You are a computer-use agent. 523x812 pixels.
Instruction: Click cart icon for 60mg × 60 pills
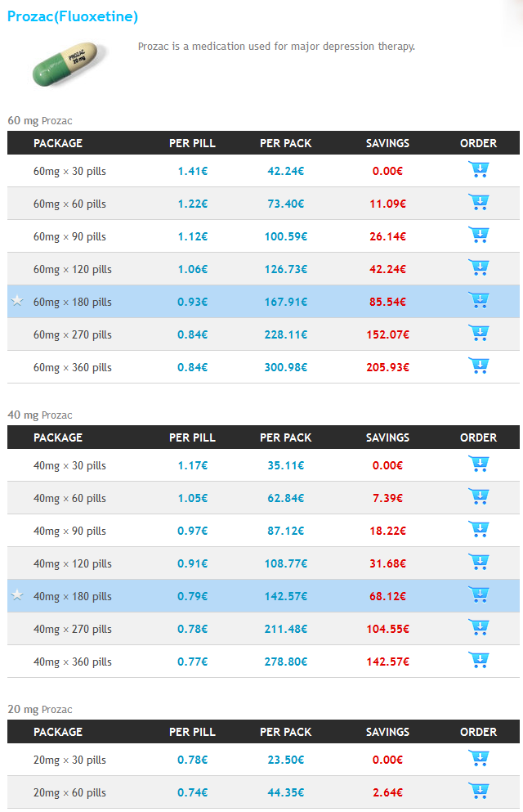(x=479, y=203)
